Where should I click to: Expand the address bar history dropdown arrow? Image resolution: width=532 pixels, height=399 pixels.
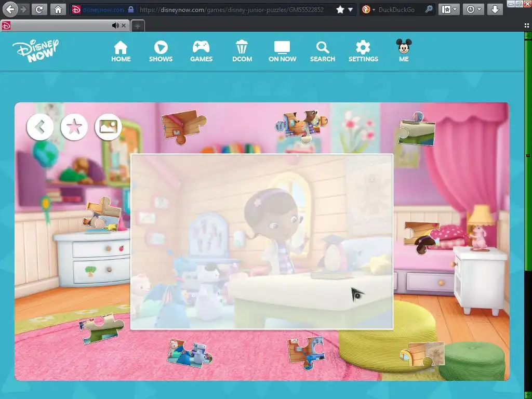pos(351,9)
